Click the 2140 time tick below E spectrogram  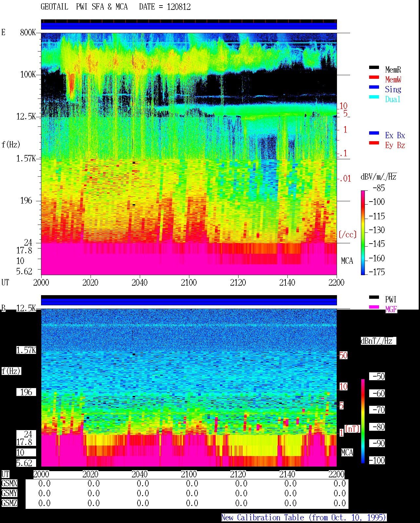(287, 282)
